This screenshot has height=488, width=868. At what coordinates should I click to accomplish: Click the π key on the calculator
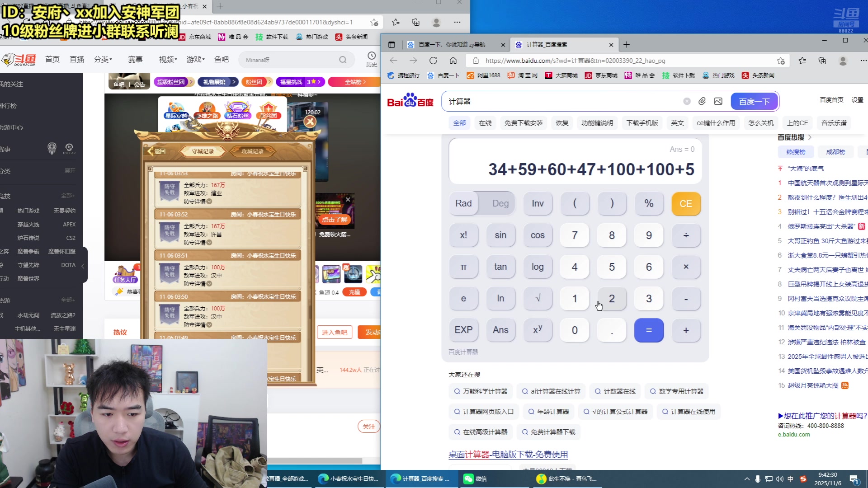click(x=463, y=267)
